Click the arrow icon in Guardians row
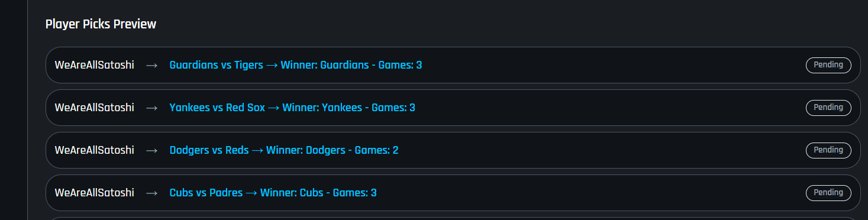Image resolution: width=868 pixels, height=220 pixels. click(151, 65)
